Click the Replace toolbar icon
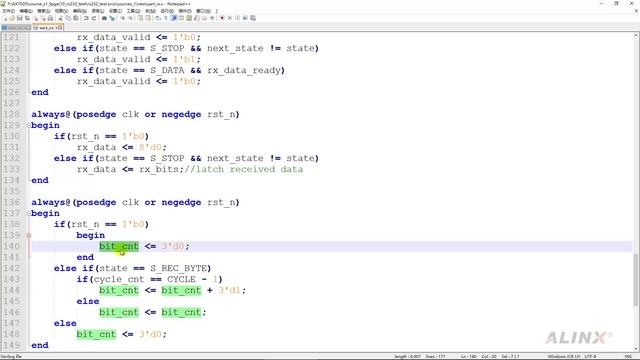This screenshot has width=640, height=360. [112, 18]
